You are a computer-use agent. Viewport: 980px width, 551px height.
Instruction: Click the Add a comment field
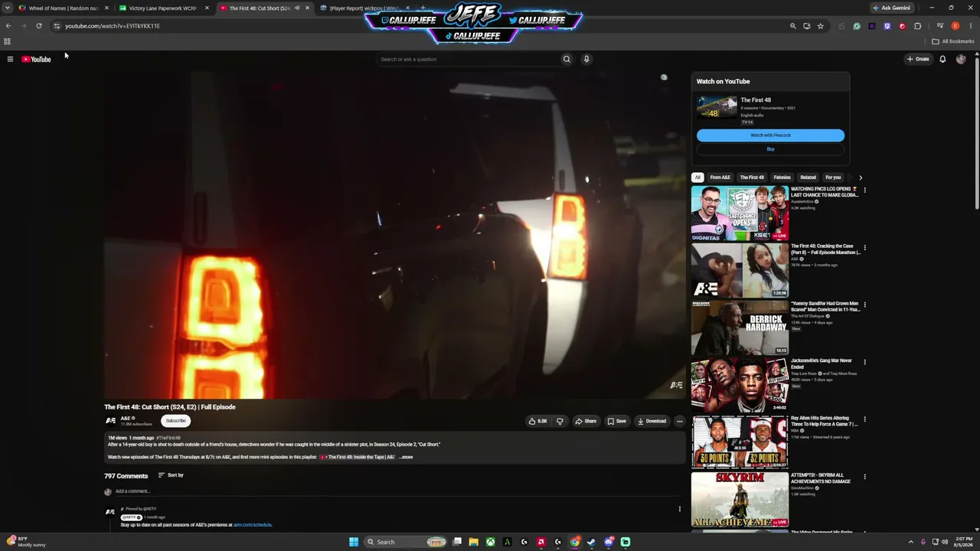click(x=398, y=491)
